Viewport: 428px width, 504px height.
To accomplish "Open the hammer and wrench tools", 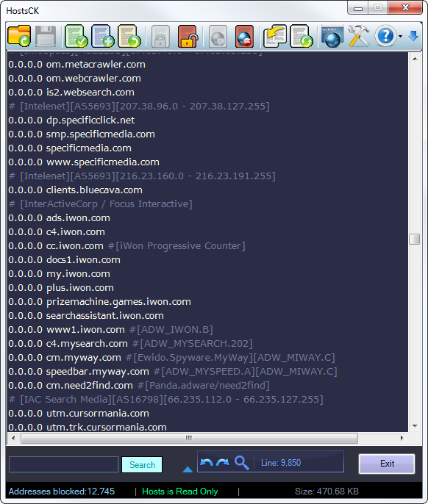I will click(x=358, y=36).
